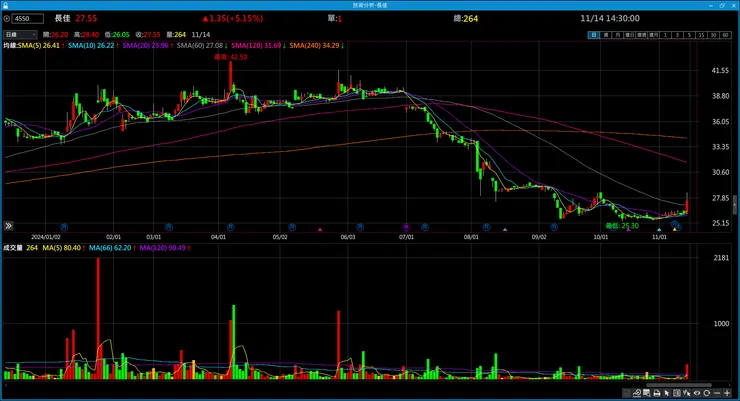
Task: Select the 3-minute timeframe button
Action: click(677, 35)
